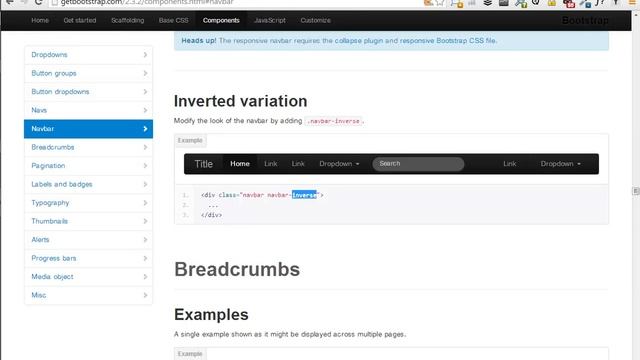The height and width of the screenshot is (360, 640).
Task: Click the highlighted word inverse in code
Action: [x=304, y=195]
